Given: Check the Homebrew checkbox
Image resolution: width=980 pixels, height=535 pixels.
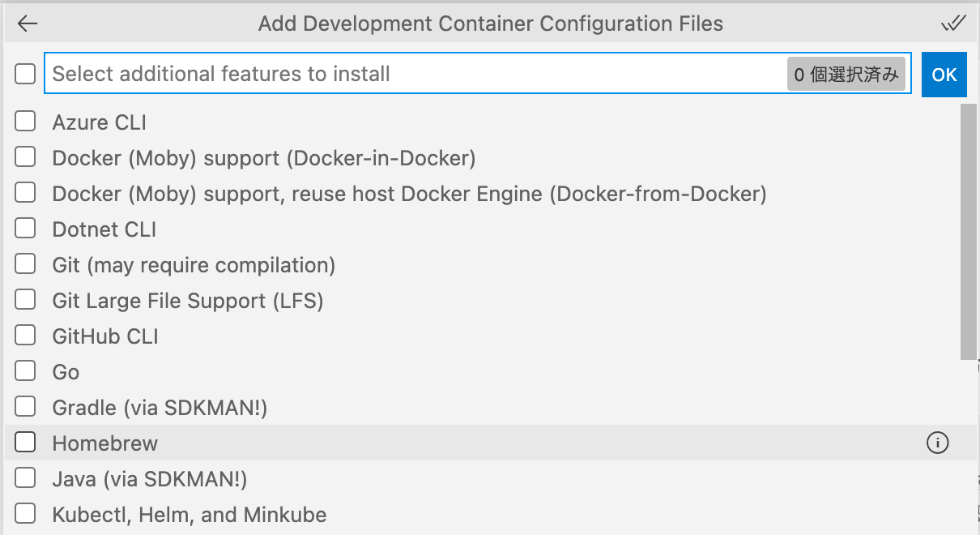Looking at the screenshot, I should (25, 443).
